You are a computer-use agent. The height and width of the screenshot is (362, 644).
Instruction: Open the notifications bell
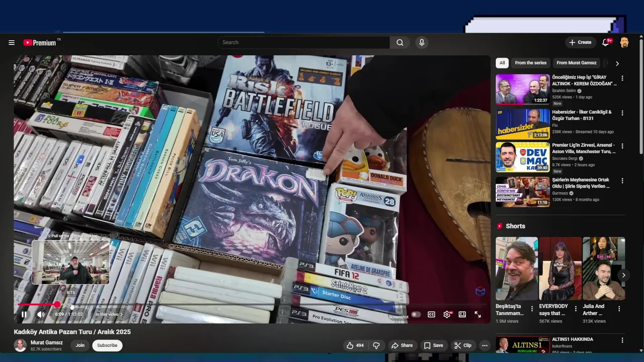tap(606, 43)
